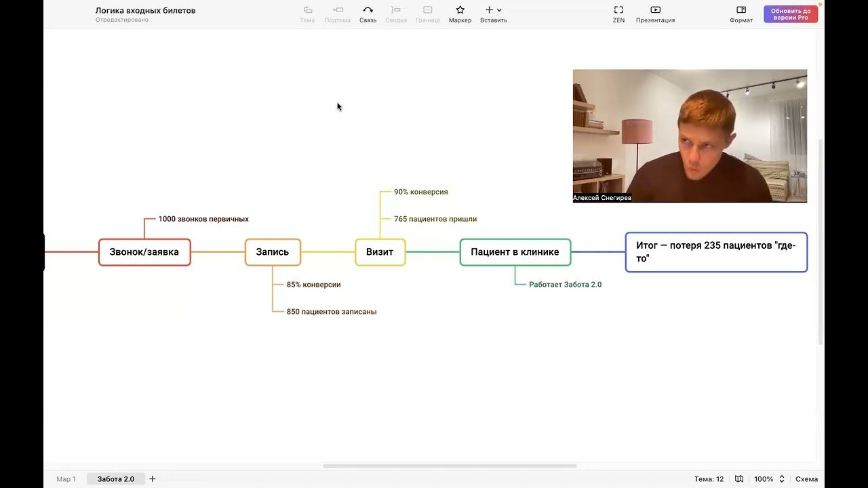Add a new sheet with plus

(x=153, y=479)
